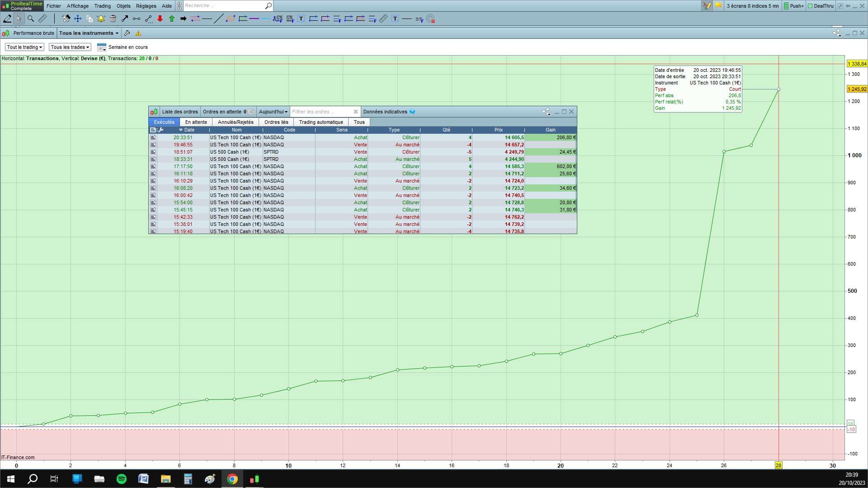
Task: Open the calendar period selector icon
Action: click(101, 47)
